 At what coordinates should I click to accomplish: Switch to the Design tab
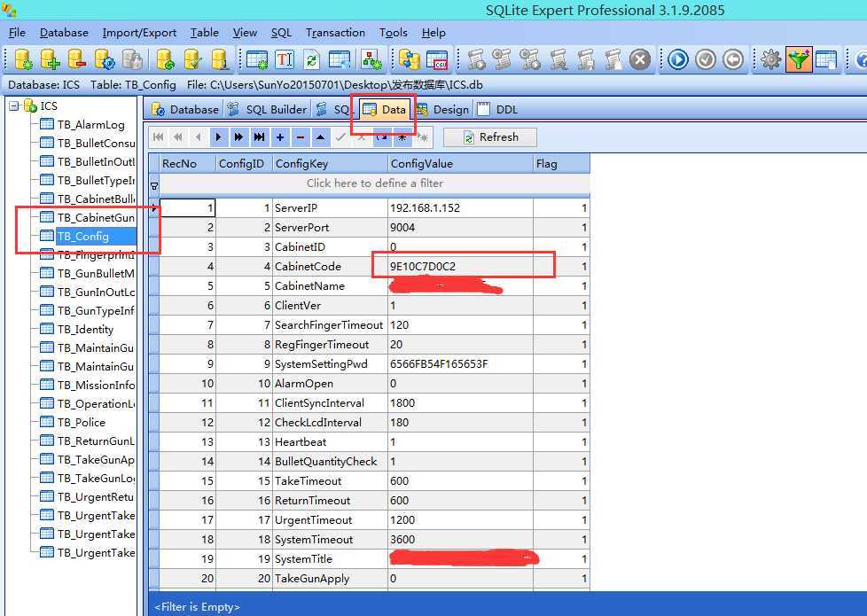pyautogui.click(x=442, y=110)
